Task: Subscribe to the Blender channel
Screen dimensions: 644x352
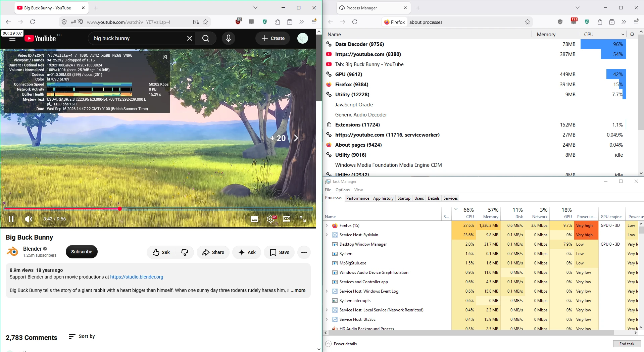Action: [x=82, y=252]
